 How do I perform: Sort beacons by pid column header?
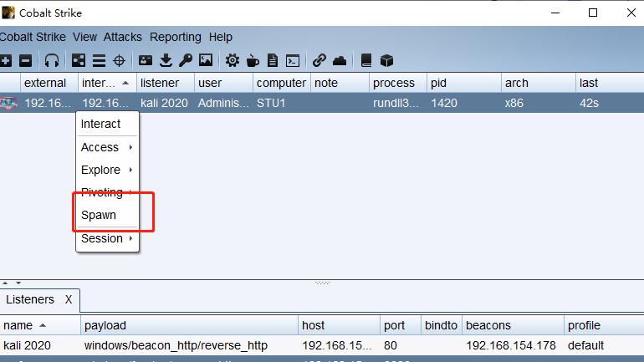(x=464, y=83)
